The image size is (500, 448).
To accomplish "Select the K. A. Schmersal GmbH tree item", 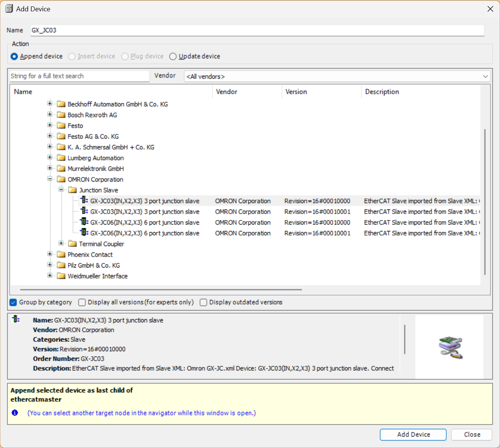I will click(x=111, y=147).
